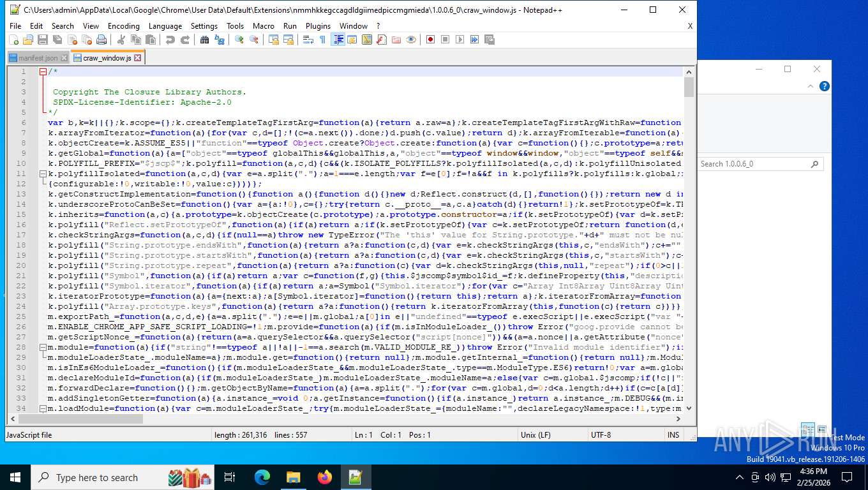The image size is (868, 490).
Task: Click the Zoom Out magnifier icon
Action: point(254,40)
